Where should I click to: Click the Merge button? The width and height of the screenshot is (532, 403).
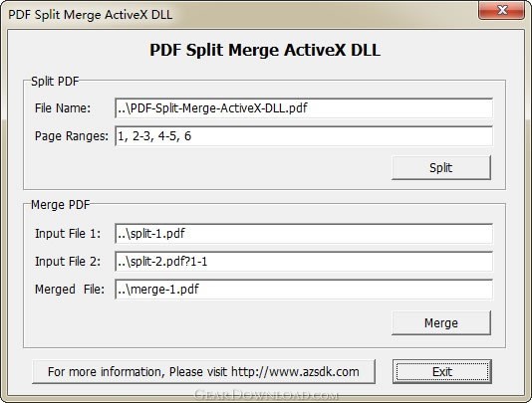441,323
